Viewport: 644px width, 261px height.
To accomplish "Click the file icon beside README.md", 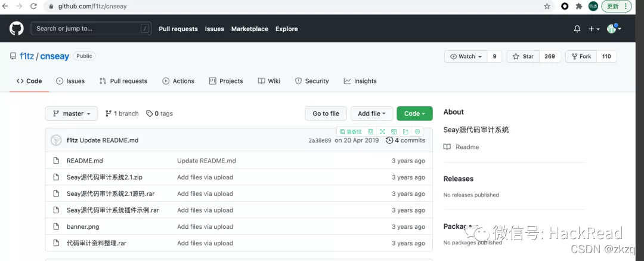I will (56, 161).
